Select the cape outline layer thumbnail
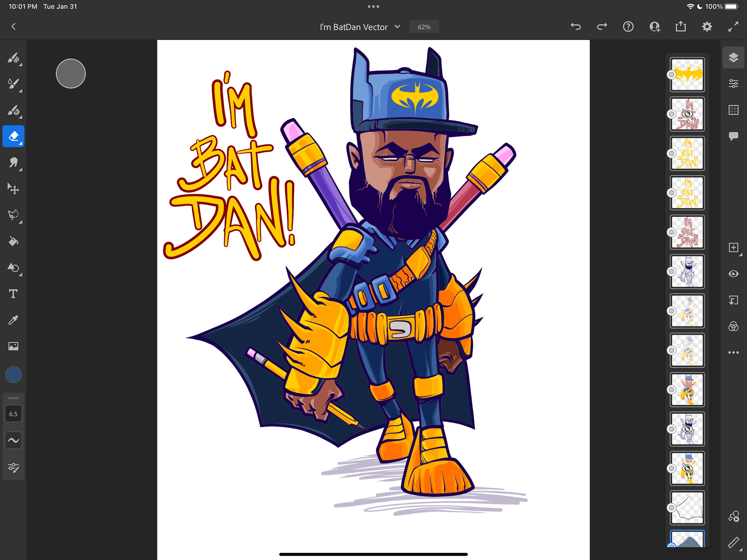747x560 pixels. point(687,508)
